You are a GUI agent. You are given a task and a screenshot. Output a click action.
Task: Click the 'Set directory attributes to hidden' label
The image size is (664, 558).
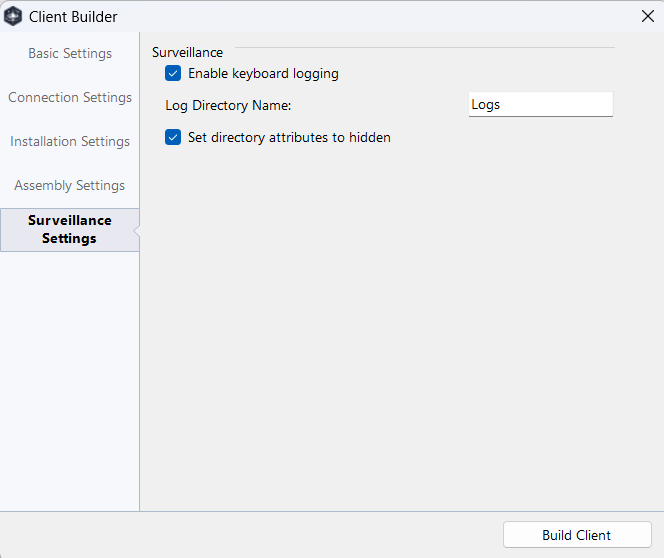tap(289, 138)
